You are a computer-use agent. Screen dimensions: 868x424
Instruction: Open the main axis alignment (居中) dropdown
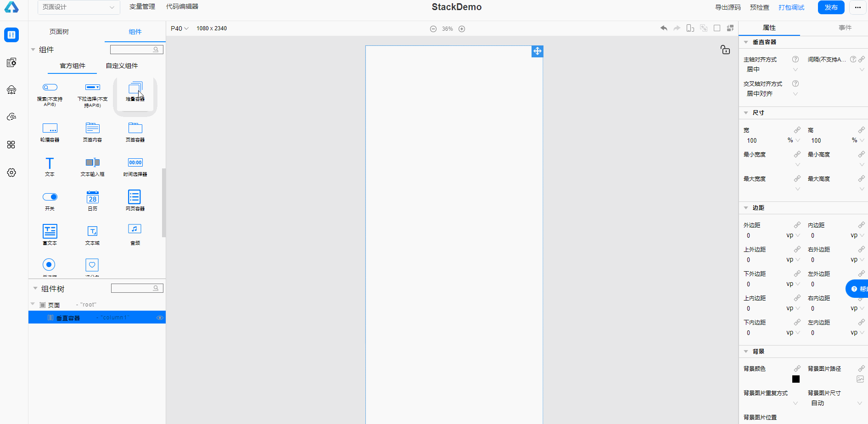771,69
